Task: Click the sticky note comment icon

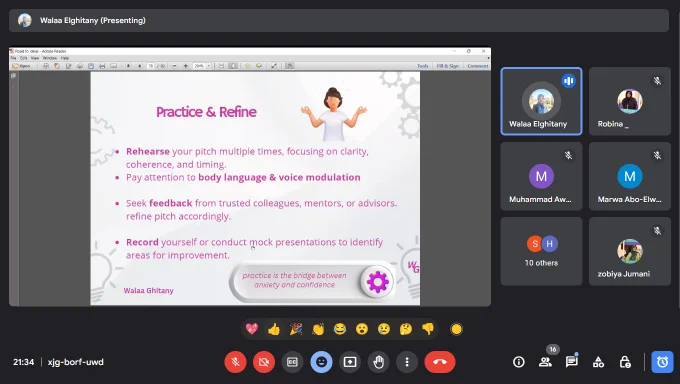Action: tap(248, 66)
